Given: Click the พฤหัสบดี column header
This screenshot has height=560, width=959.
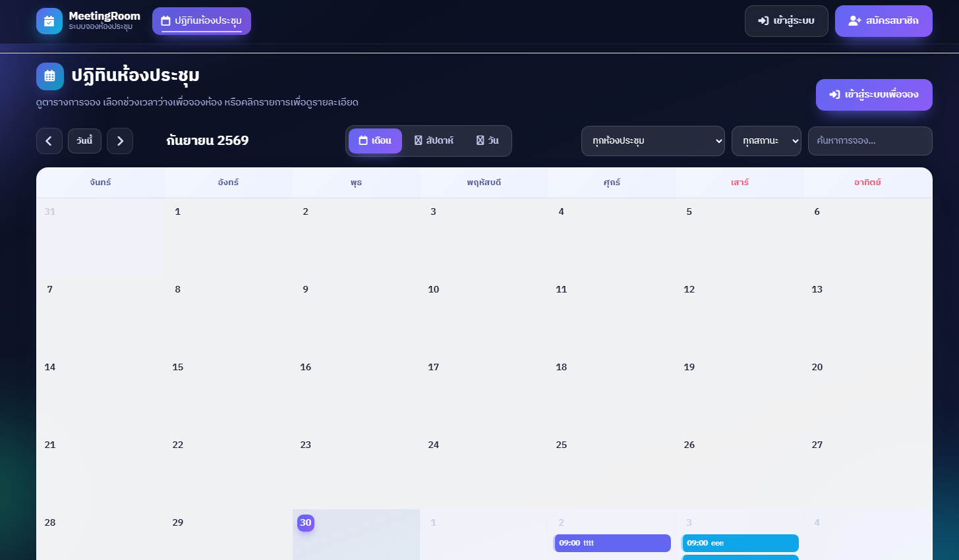Looking at the screenshot, I should point(484,182).
